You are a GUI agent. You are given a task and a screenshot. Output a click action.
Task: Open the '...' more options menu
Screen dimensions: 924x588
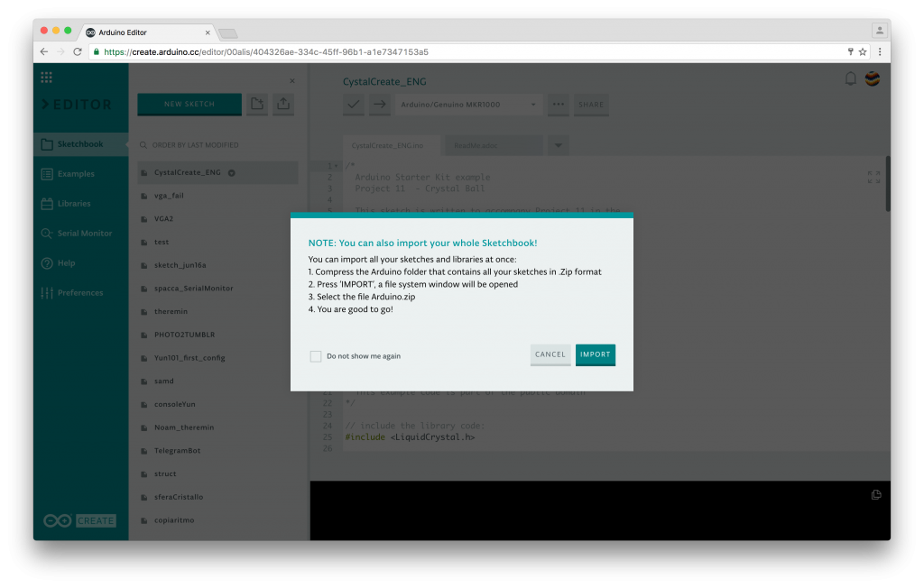(x=557, y=105)
